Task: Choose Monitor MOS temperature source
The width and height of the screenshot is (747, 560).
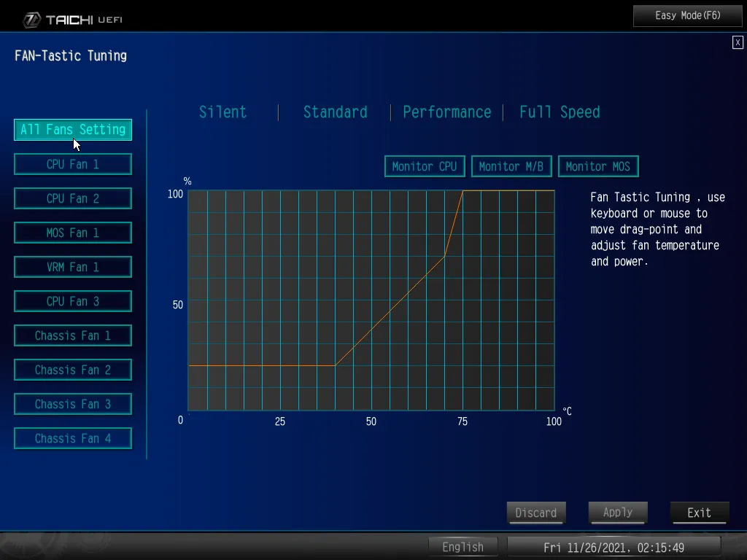Action: pos(598,166)
